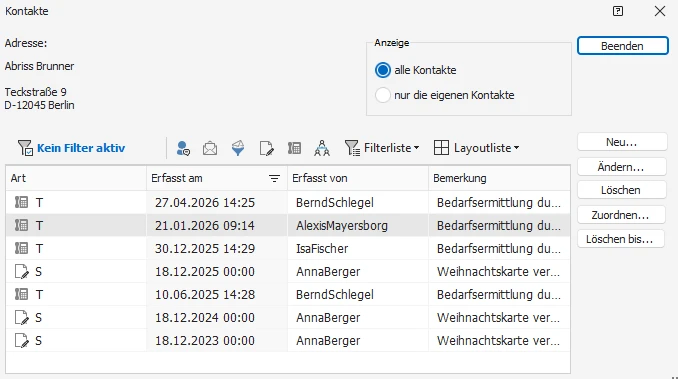Click the envelope mail toolbar icon
The height and width of the screenshot is (379, 678).
[x=210, y=148]
